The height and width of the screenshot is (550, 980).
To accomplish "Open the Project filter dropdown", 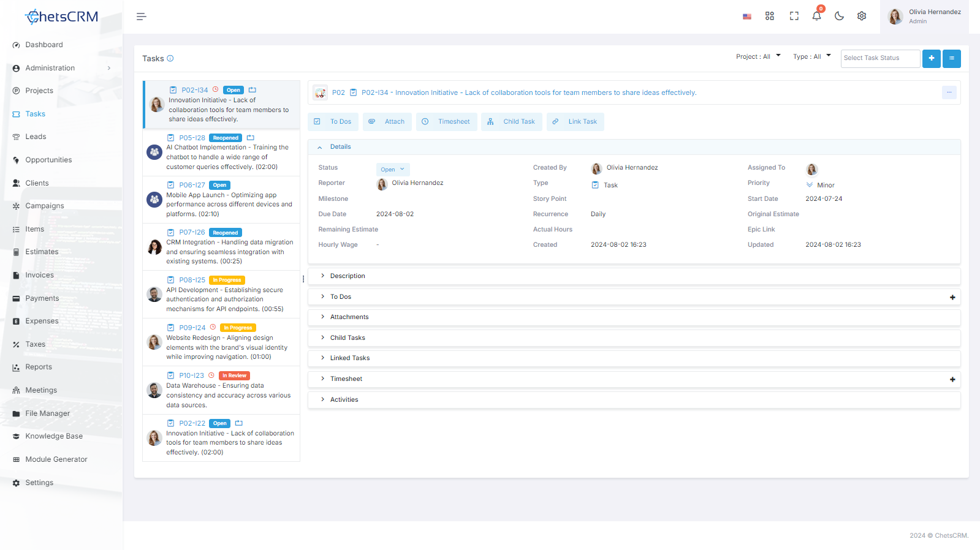I will pos(758,57).
